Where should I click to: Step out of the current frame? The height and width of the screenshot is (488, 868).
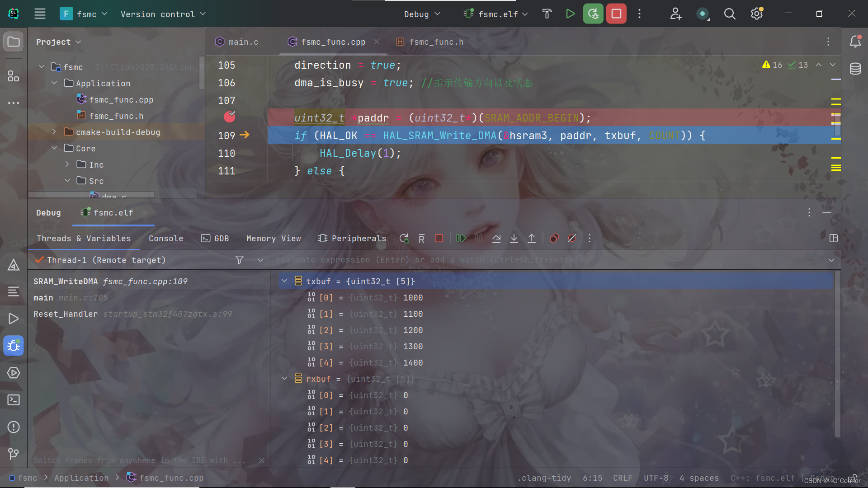coord(532,238)
